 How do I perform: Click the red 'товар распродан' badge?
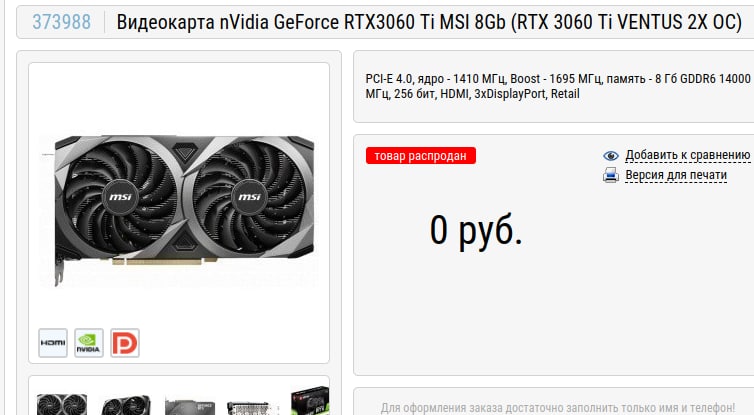421,156
